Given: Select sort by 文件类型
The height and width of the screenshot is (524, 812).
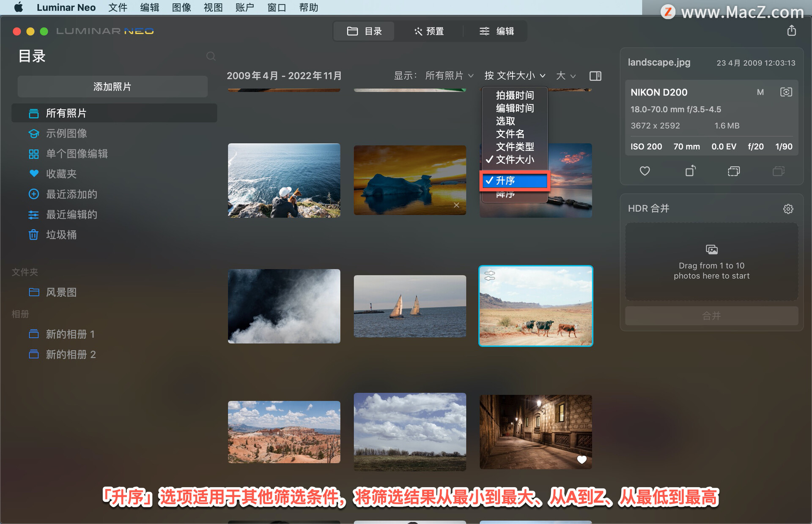Looking at the screenshot, I should pyautogui.click(x=515, y=147).
